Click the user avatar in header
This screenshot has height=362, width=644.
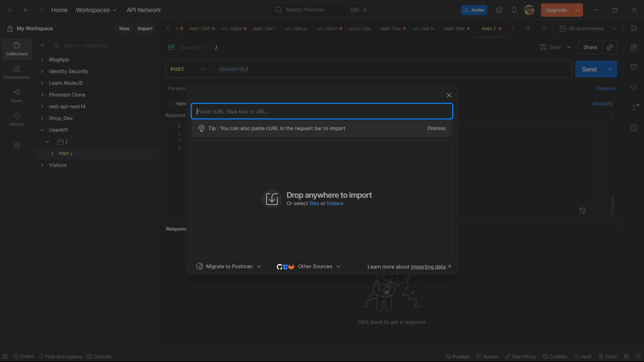(529, 10)
